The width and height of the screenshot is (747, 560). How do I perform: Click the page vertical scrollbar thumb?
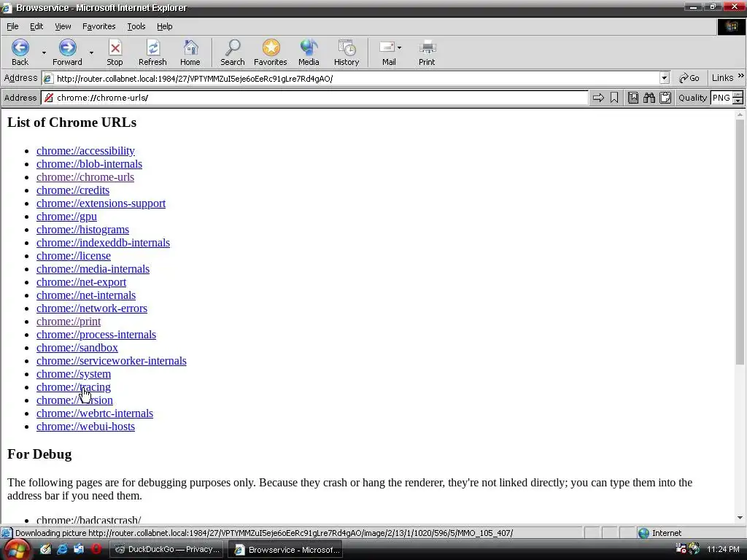point(740,242)
